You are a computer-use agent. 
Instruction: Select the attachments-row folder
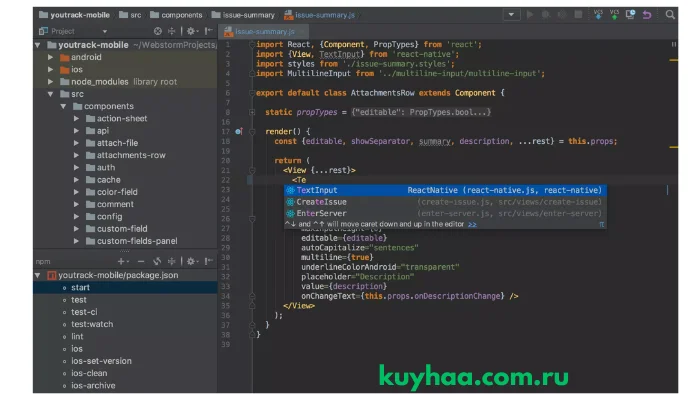pos(126,155)
